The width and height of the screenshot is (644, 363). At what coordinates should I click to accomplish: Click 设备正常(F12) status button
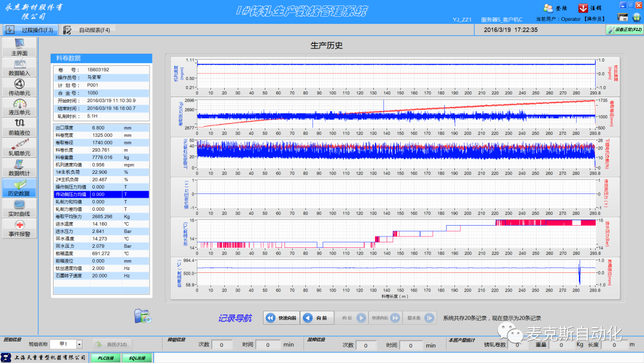click(624, 29)
